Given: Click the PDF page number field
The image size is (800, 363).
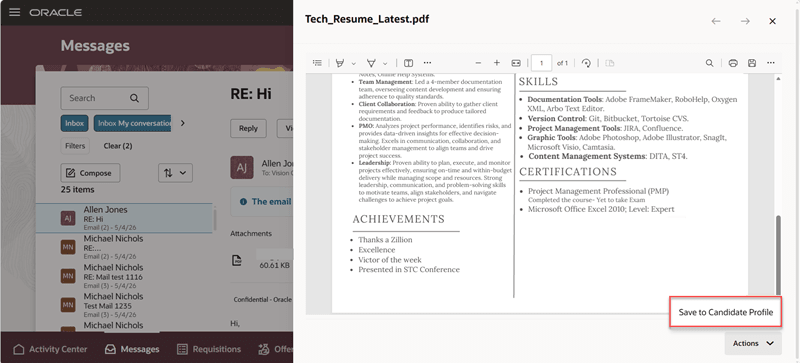Looking at the screenshot, I should coord(541,63).
